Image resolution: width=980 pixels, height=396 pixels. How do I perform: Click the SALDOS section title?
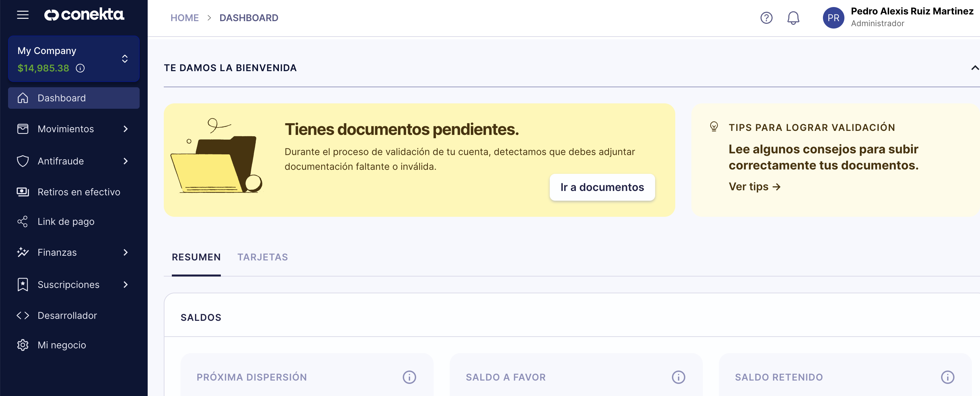tap(201, 317)
